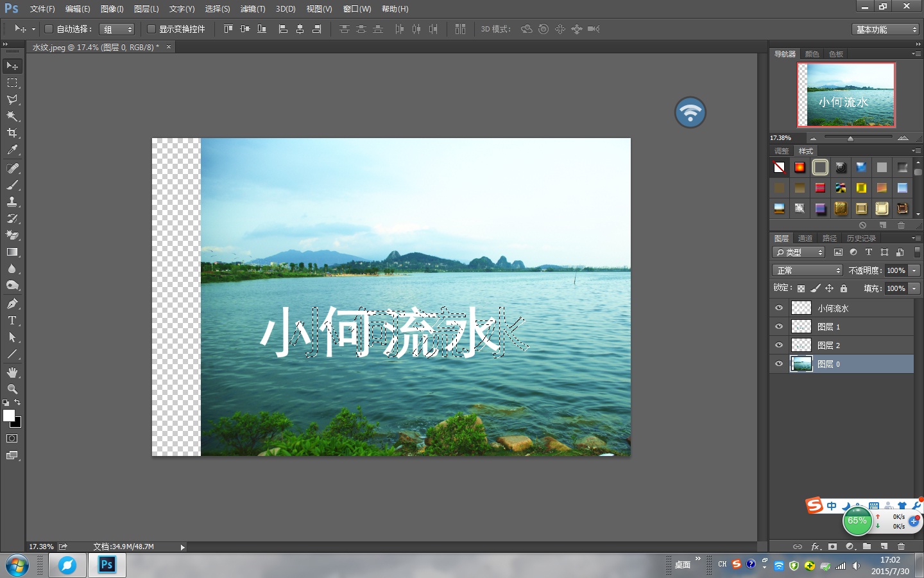Open the 文件(F) menu

[x=42, y=9]
